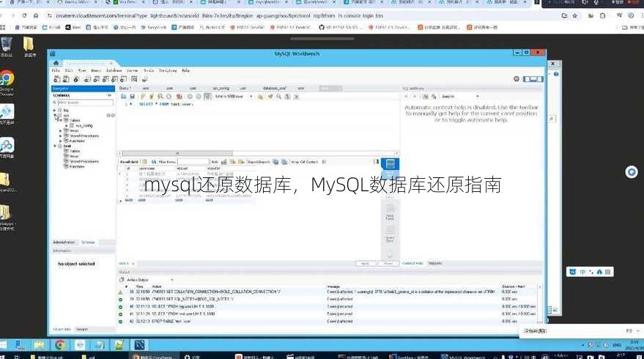Image resolution: width=644 pixels, height=359 pixels.
Task: Collapse the sys schema node
Action: pyautogui.click(x=55, y=116)
